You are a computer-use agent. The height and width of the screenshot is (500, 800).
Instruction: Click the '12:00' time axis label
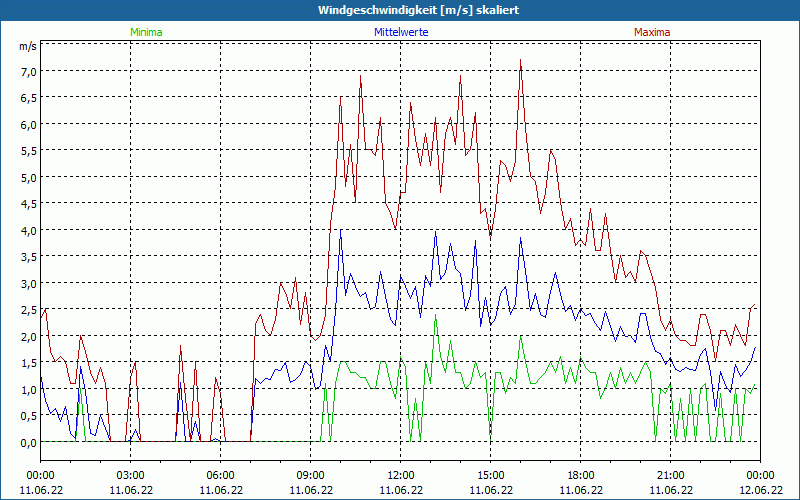click(401, 476)
